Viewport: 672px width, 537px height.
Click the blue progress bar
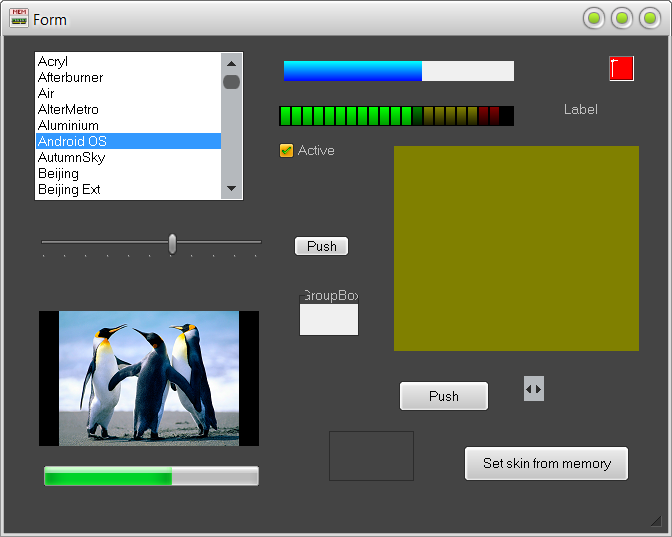tap(399, 71)
